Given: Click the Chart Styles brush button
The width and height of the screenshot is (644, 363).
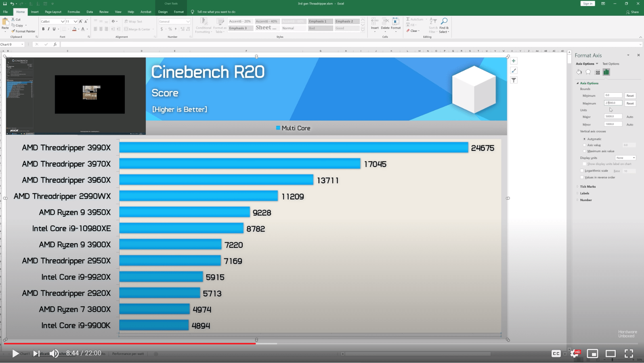Looking at the screenshot, I should (x=514, y=71).
